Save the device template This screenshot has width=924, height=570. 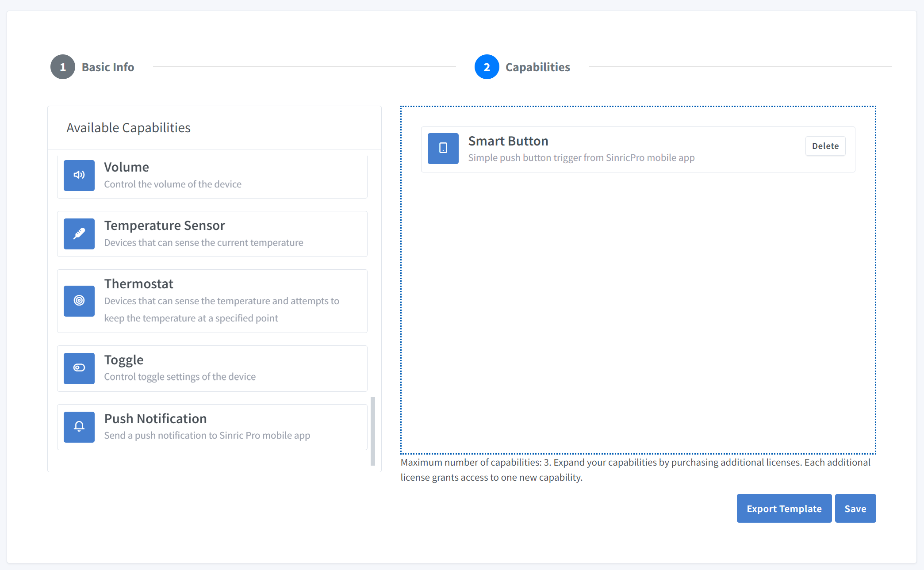coord(855,509)
